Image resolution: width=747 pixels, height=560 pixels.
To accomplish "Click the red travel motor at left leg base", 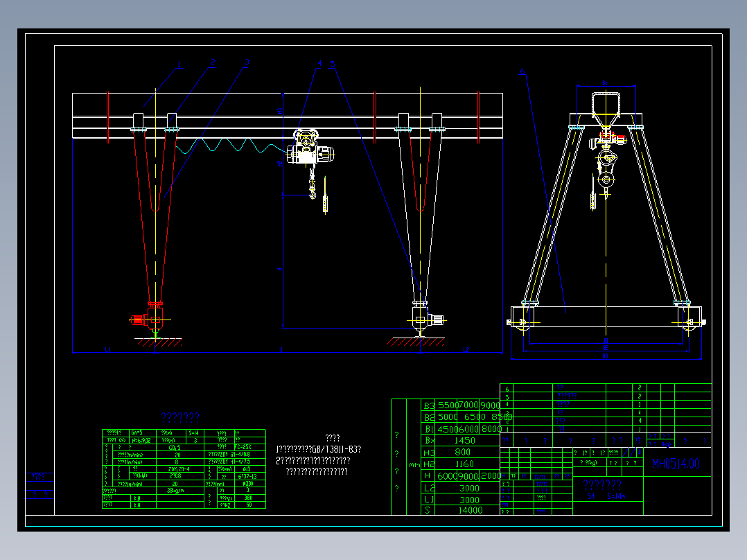I will tap(138, 320).
